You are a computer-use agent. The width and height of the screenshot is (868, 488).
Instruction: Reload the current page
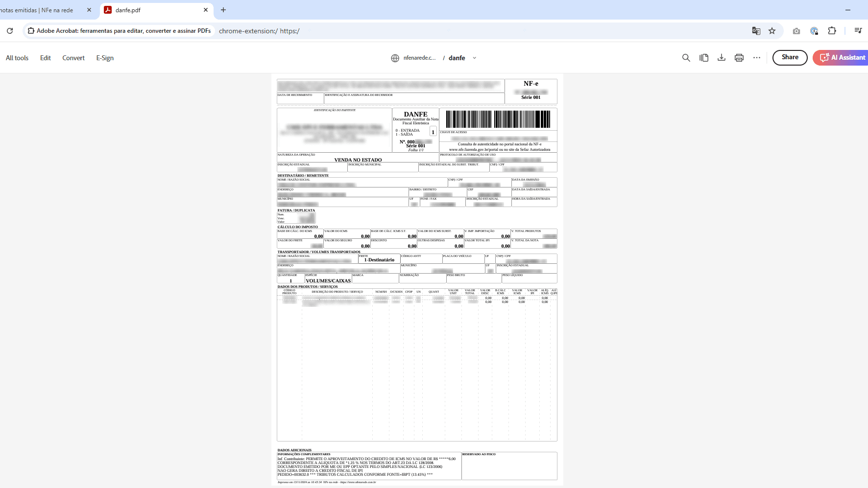click(10, 31)
